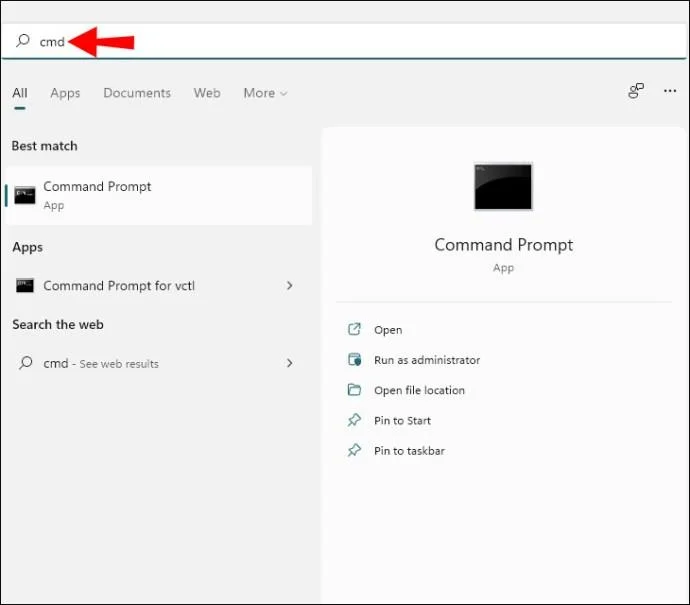Click the Pin to taskbar pin icon

pos(354,451)
